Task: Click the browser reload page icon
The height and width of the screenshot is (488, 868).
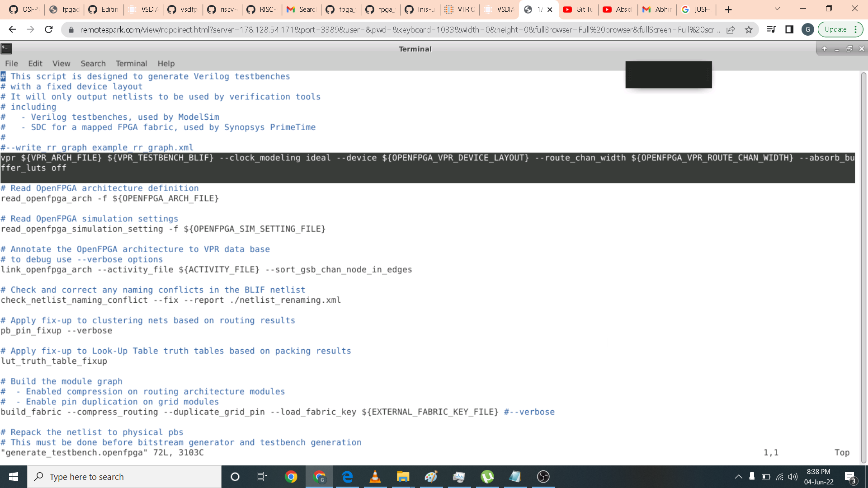Action: pos(49,29)
